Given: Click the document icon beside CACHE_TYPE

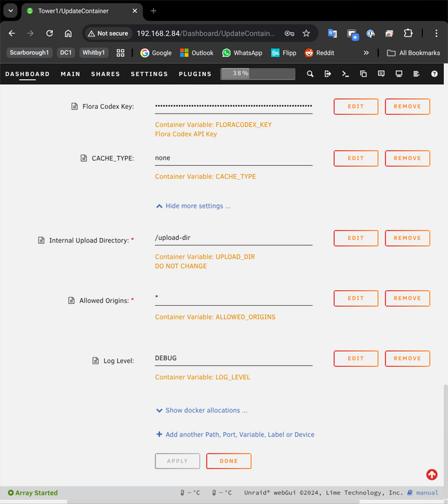Looking at the screenshot, I should click(x=83, y=158).
